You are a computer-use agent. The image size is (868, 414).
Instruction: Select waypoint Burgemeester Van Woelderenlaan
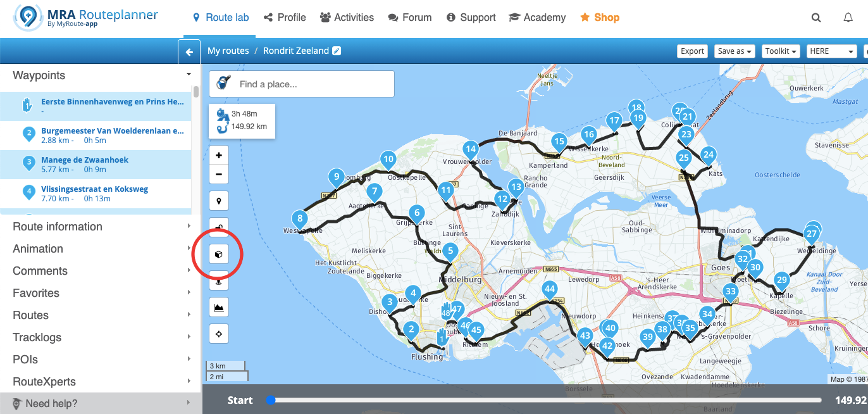click(96, 135)
